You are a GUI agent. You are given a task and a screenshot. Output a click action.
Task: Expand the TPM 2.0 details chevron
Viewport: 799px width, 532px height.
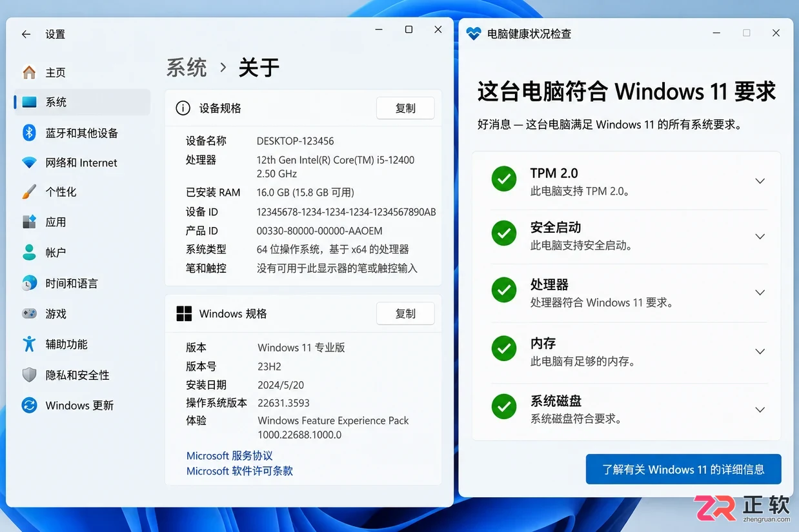click(760, 181)
